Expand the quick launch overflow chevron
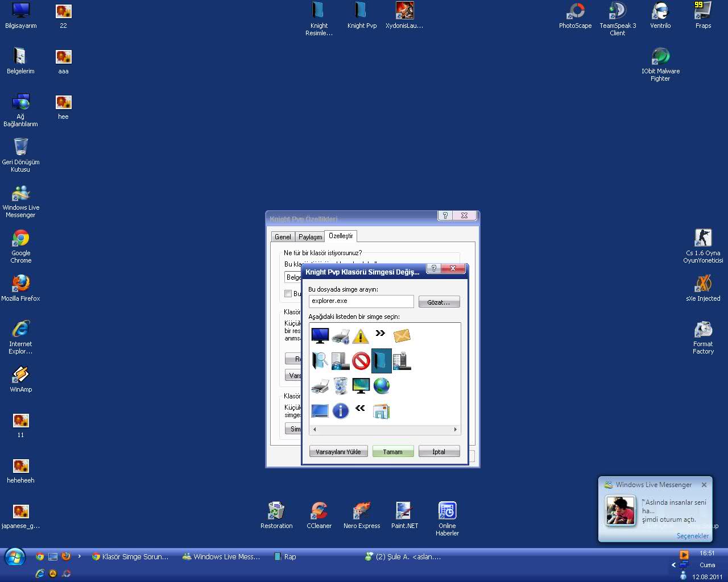The image size is (728, 582). tap(80, 556)
